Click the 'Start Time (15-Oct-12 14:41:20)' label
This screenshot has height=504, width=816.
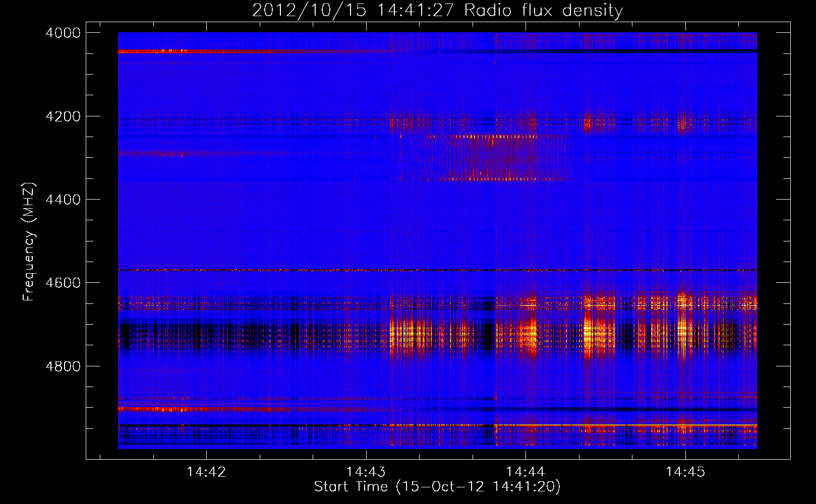[437, 487]
